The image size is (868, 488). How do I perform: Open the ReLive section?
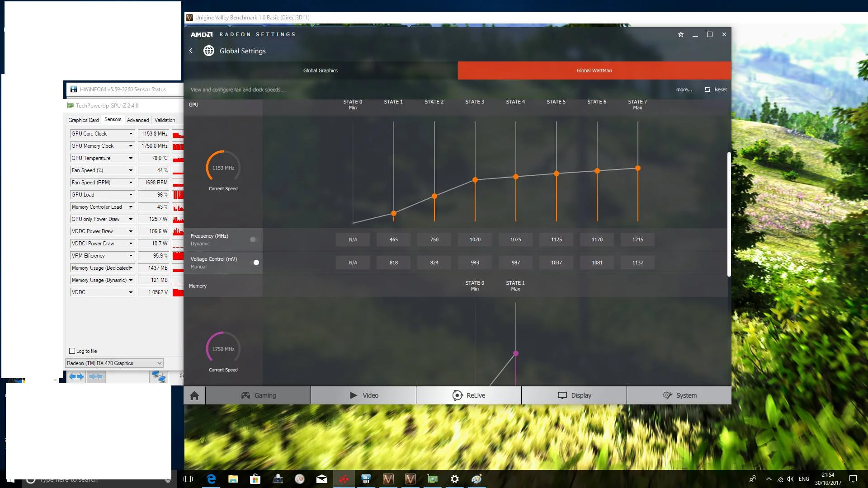click(x=469, y=395)
